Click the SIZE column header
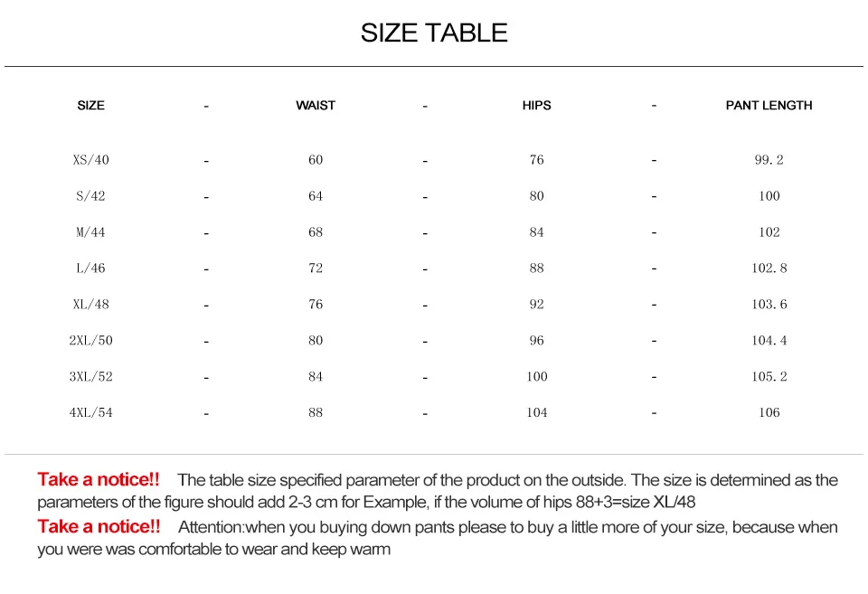This screenshot has height=594, width=868. tap(90, 106)
